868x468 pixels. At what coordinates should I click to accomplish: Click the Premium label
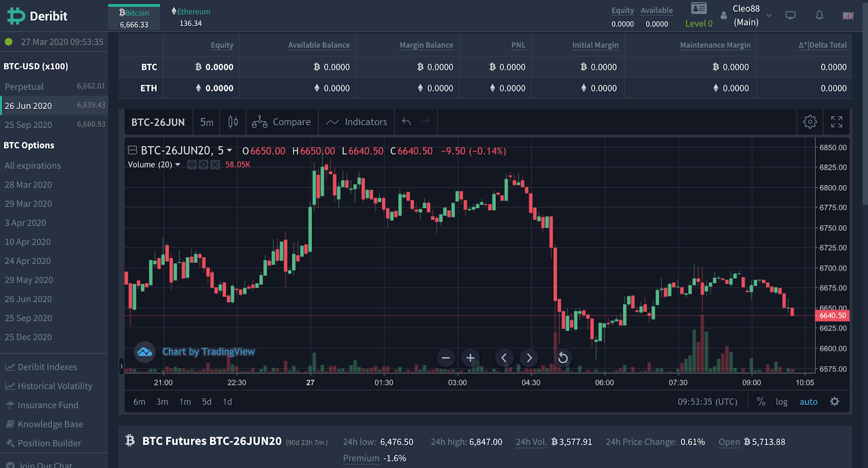361,458
